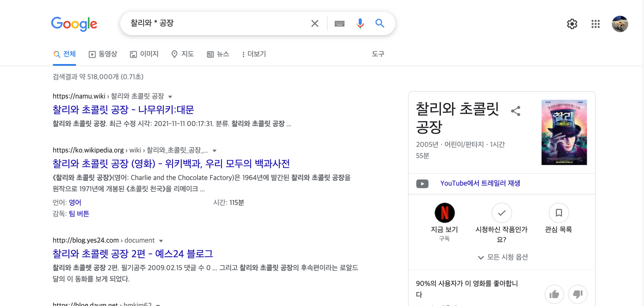Expand blog.yes24.com result options arrow
The image size is (644, 306).
pyautogui.click(x=161, y=241)
